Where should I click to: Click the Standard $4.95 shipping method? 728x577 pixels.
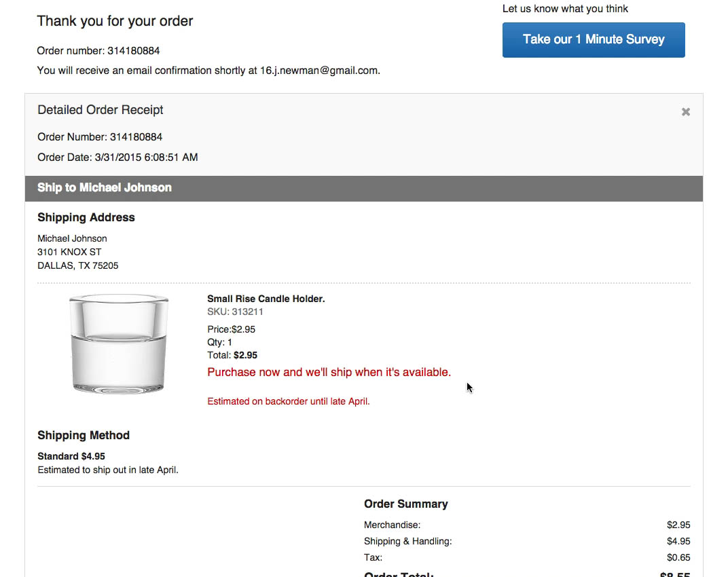tap(71, 456)
